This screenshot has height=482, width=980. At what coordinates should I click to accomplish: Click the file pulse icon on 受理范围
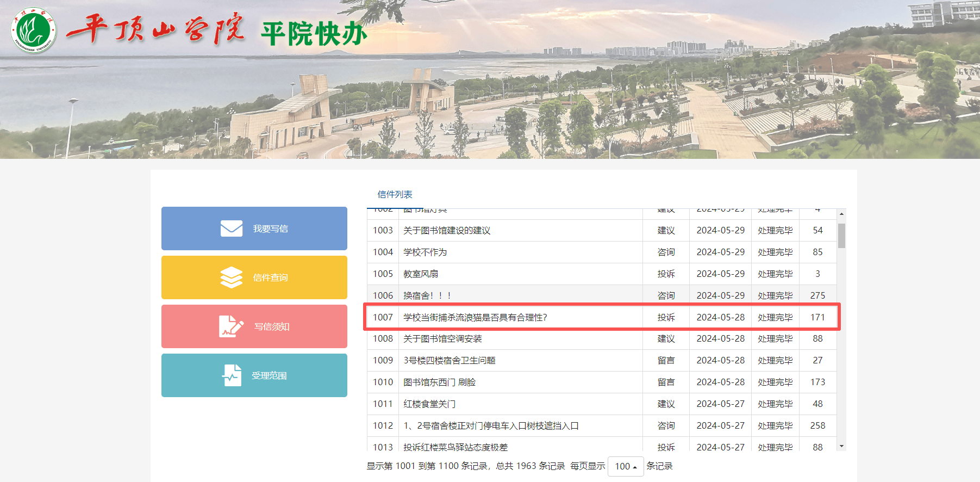pos(232,375)
